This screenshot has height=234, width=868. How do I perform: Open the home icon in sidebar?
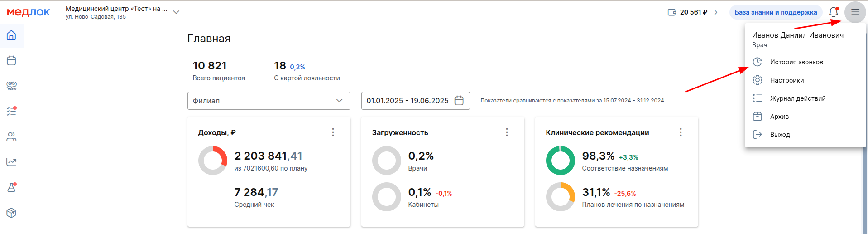point(11,35)
